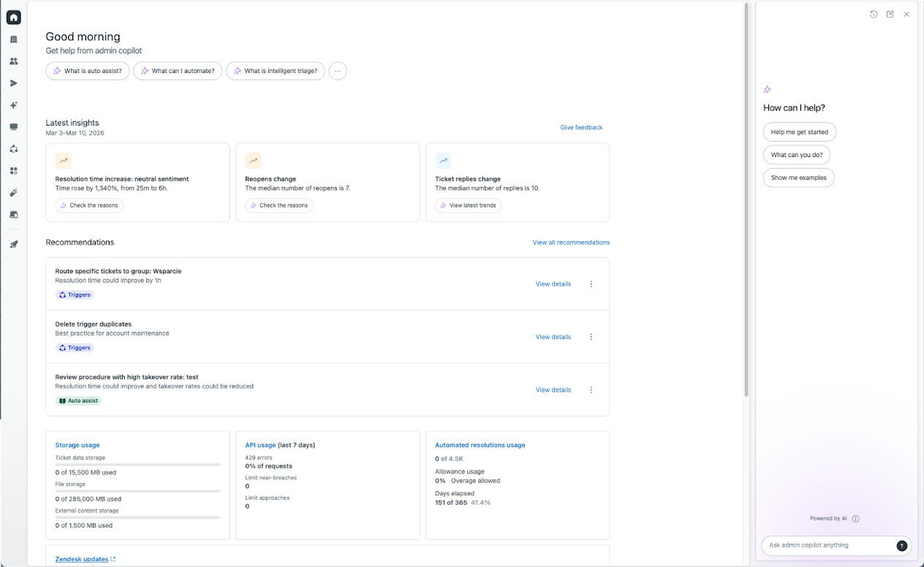Show more suggestion prompts with ellipsis button
924x567 pixels.
pos(337,71)
